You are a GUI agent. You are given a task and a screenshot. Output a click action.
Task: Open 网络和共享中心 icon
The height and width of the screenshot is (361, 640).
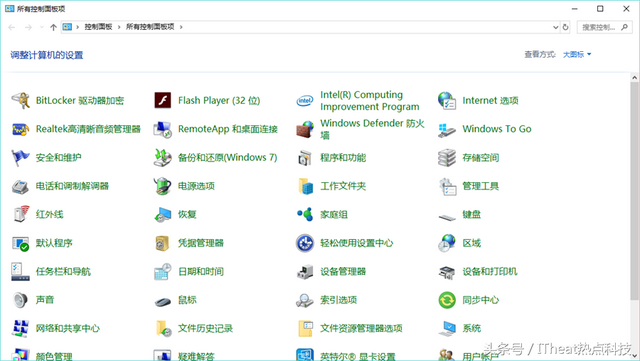[x=20, y=328]
